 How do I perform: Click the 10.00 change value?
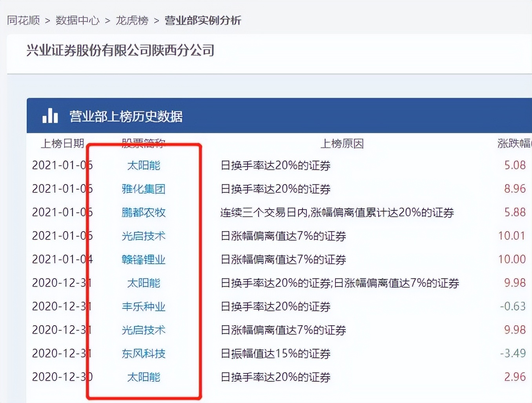(512, 259)
